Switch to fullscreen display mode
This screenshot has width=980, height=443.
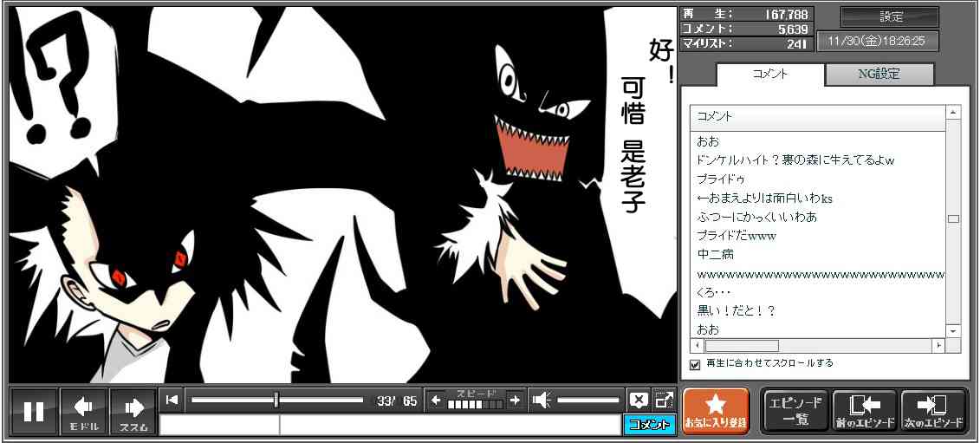pos(664,400)
